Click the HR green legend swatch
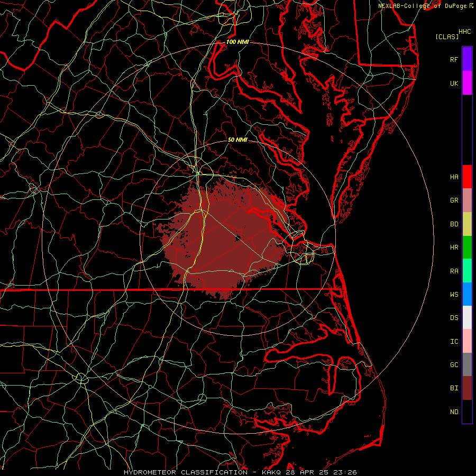Screen dimensions: 476x476 (467, 248)
